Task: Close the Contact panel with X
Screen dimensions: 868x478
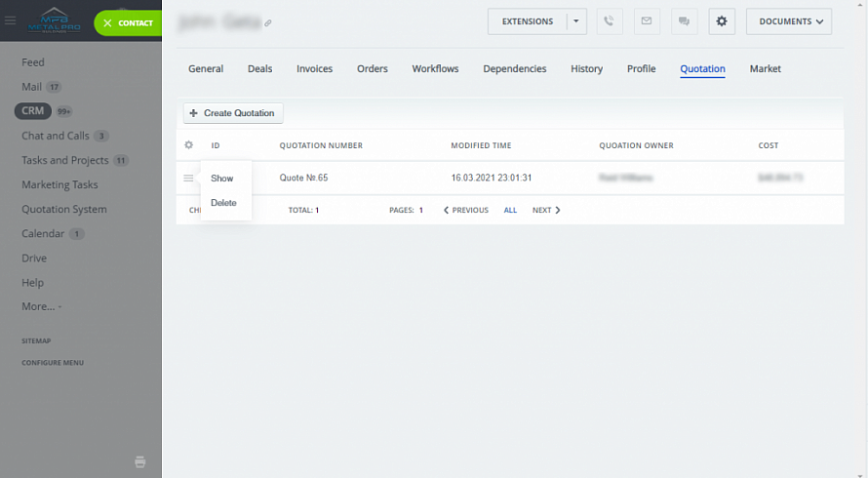Action: [107, 22]
